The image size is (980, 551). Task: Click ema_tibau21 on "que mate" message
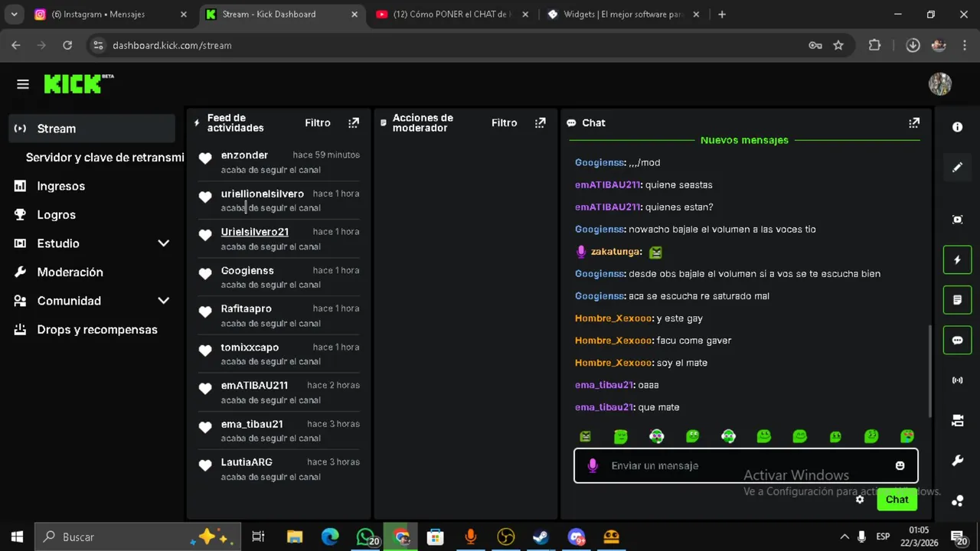click(x=604, y=407)
